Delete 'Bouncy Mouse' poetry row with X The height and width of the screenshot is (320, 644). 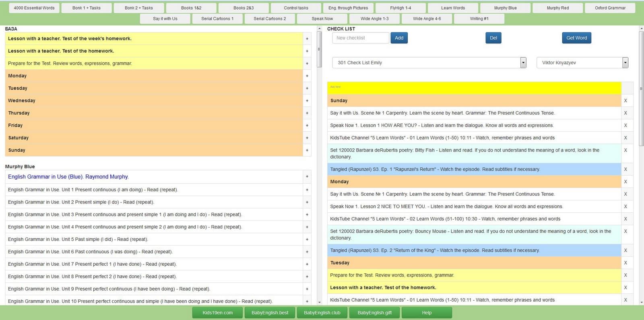(625, 231)
